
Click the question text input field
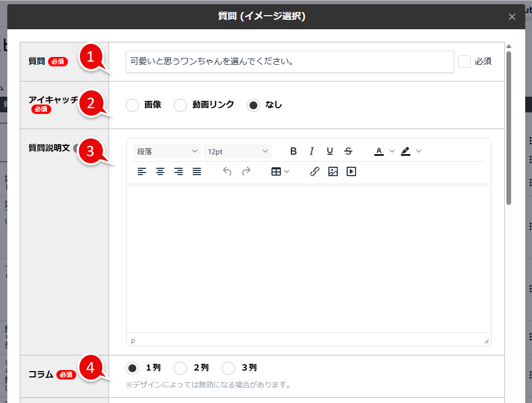tap(289, 61)
